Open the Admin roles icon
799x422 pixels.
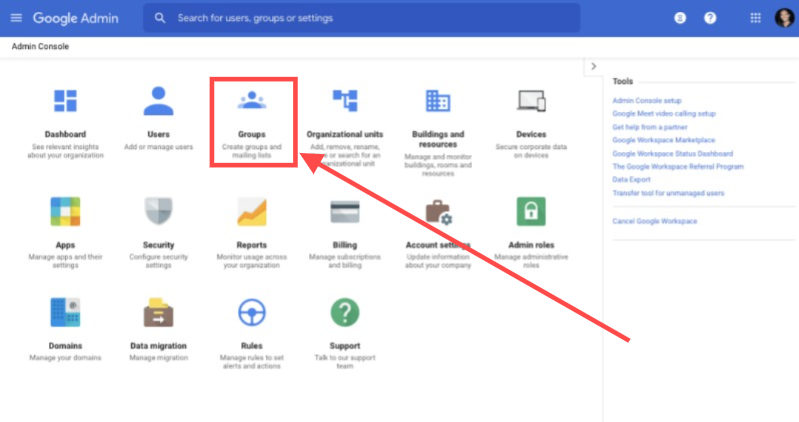tap(531, 212)
